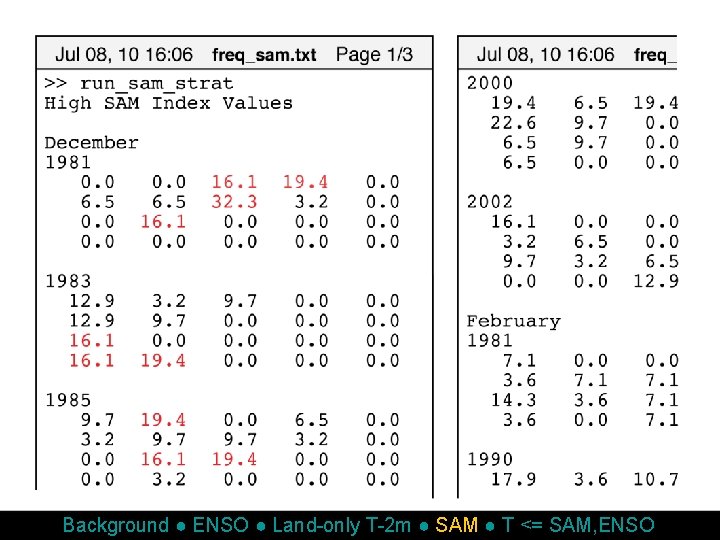Viewport: 720px width, 540px height.
Task: Select value 12.9 in the 2002 block
Action: [x=656, y=281]
